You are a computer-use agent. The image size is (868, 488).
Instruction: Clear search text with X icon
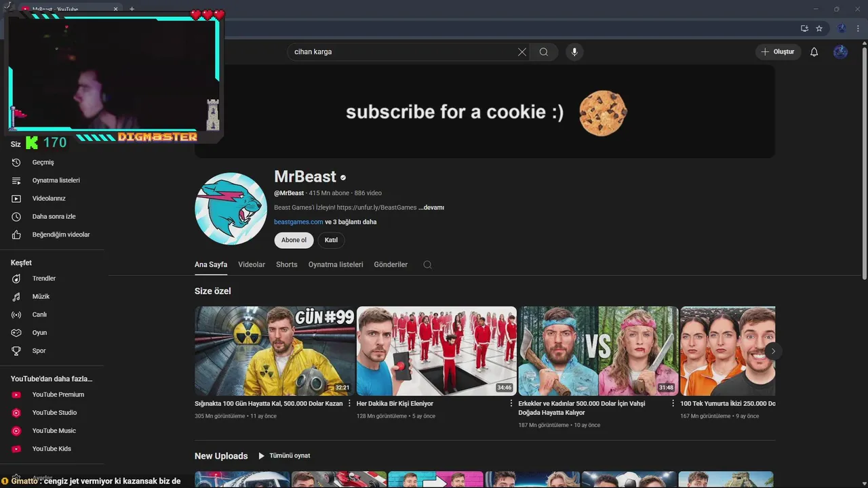click(522, 52)
